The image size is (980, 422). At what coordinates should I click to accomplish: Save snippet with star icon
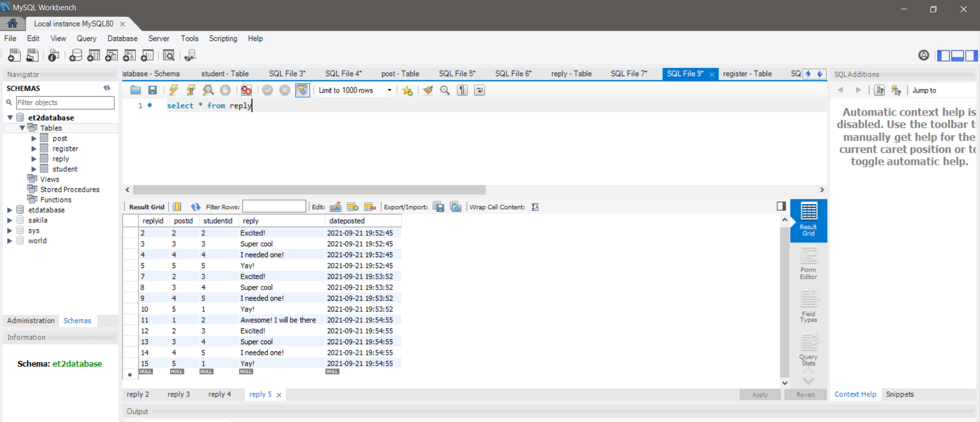point(407,91)
